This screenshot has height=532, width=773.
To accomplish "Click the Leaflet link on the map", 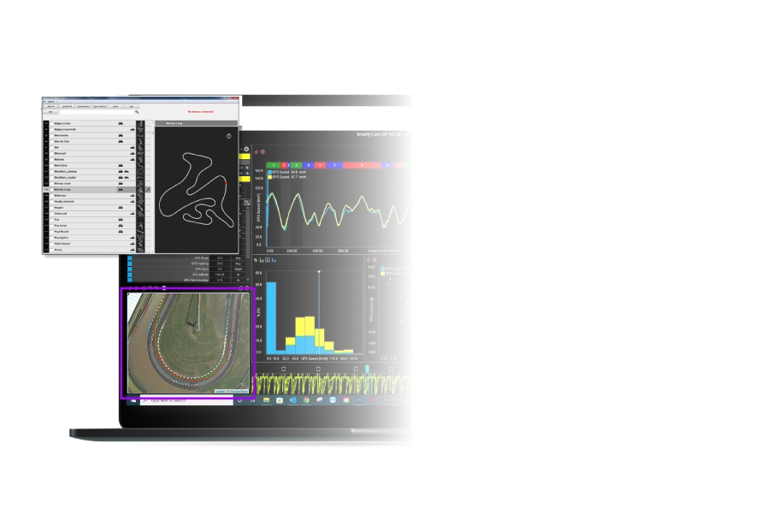I will click(219, 392).
